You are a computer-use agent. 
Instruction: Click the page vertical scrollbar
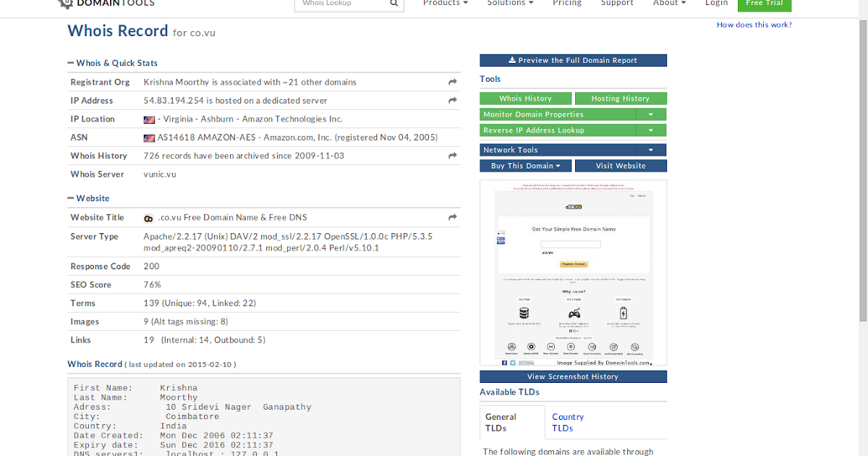[861, 172]
